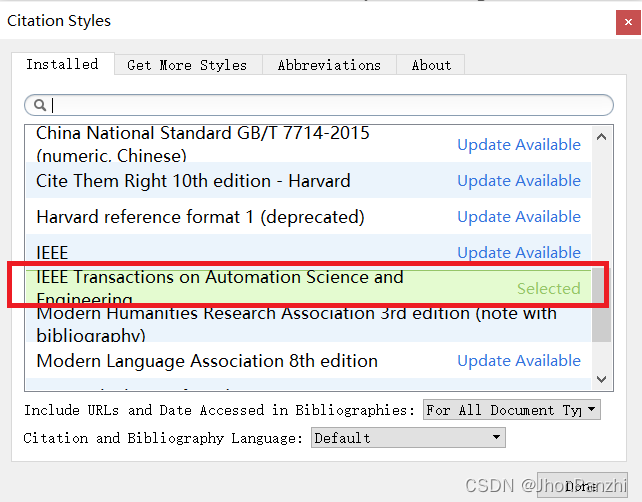Update China National Standard GB/T 7714-2015 style
The height and width of the screenshot is (502, 642).
[519, 145]
